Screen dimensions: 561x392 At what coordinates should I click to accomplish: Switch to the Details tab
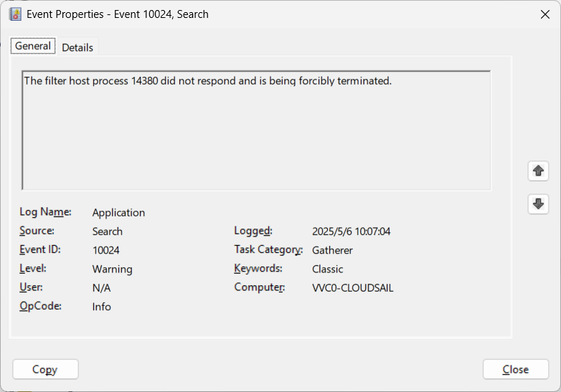click(x=77, y=47)
